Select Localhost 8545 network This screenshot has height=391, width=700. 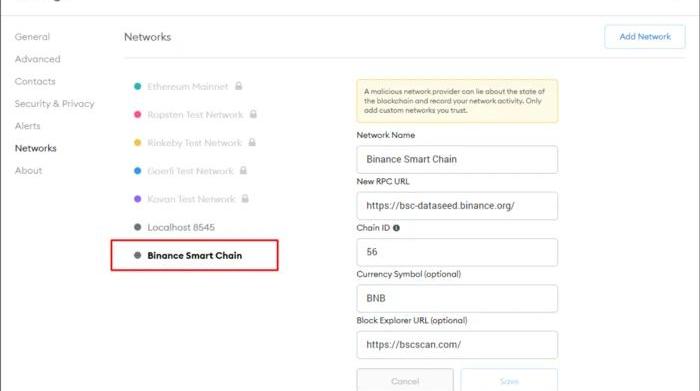[181, 227]
